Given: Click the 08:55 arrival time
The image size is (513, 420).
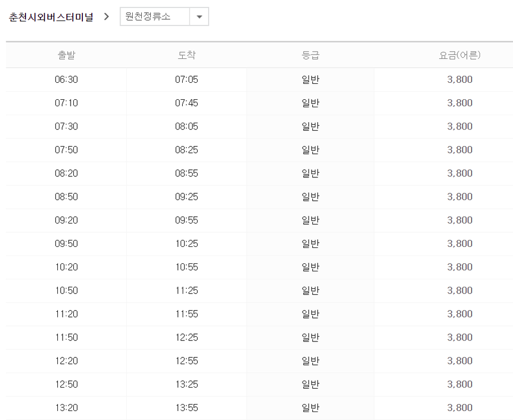Looking at the screenshot, I should pos(186,174).
